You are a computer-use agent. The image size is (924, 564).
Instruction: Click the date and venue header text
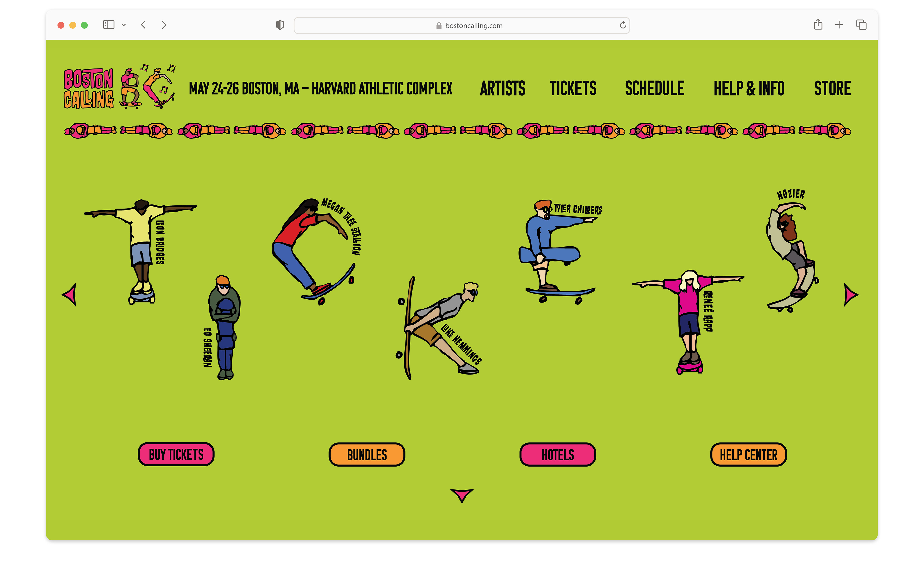[x=321, y=89]
